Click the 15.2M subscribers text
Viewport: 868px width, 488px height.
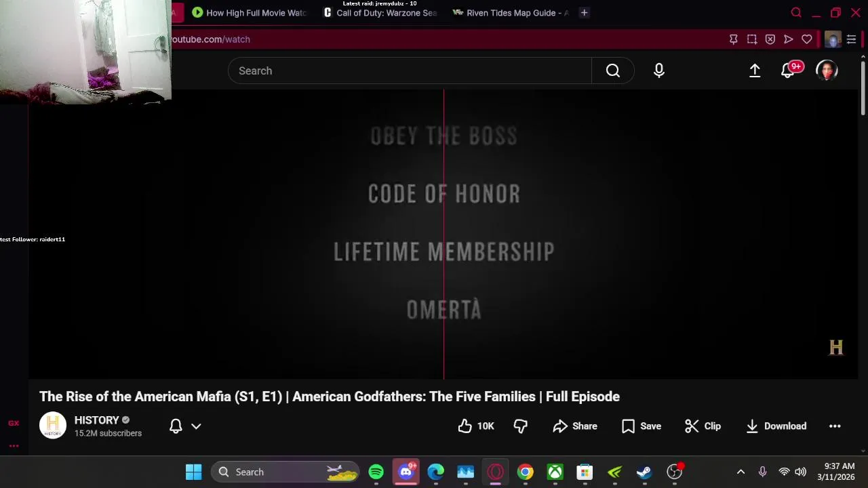[108, 433]
